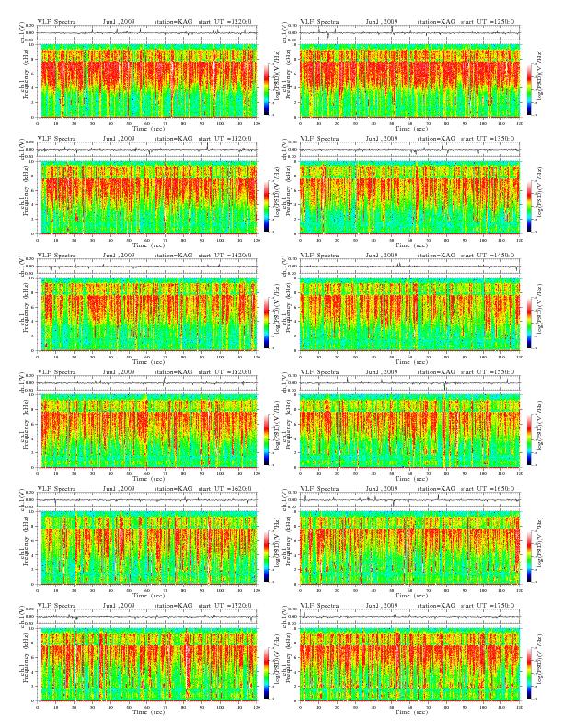This screenshot has height=728, width=563.
Task: Click the 'start UT =1220:0' title text
Action: [224, 21]
